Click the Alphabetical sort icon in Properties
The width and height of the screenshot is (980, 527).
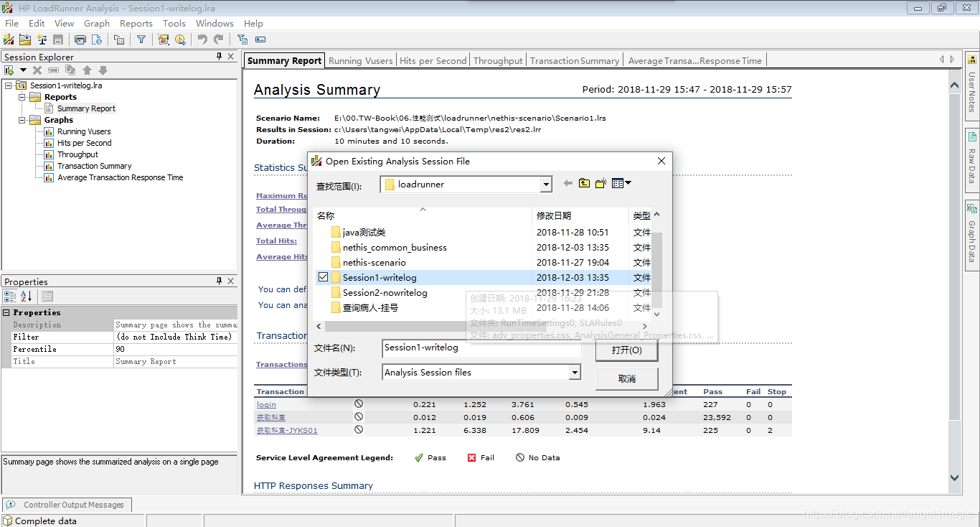[x=26, y=297]
